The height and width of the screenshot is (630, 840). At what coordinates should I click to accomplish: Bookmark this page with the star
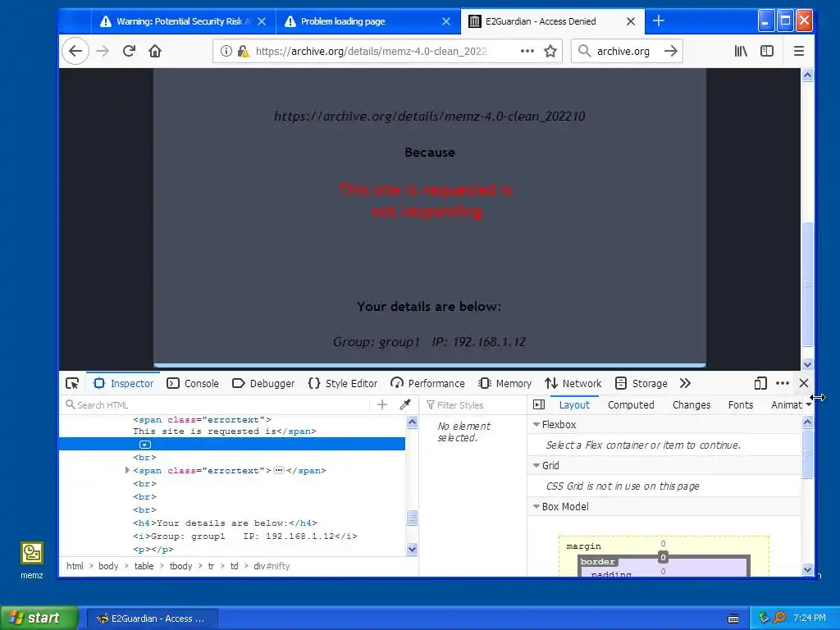point(550,52)
